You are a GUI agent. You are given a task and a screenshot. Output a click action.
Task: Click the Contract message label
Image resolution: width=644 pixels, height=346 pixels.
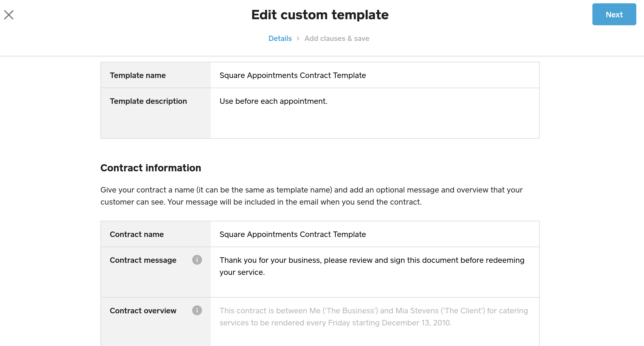(x=143, y=260)
